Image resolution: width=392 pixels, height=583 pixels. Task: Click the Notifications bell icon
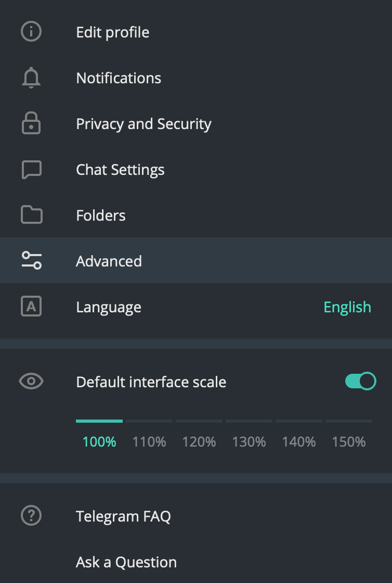(31, 78)
